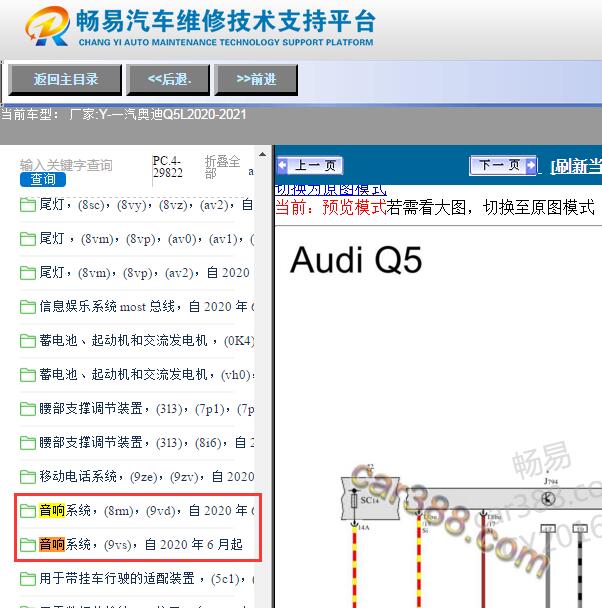Click the right arrow icon beside 下一页
The width and height of the screenshot is (602, 608).
pyautogui.click(x=531, y=166)
